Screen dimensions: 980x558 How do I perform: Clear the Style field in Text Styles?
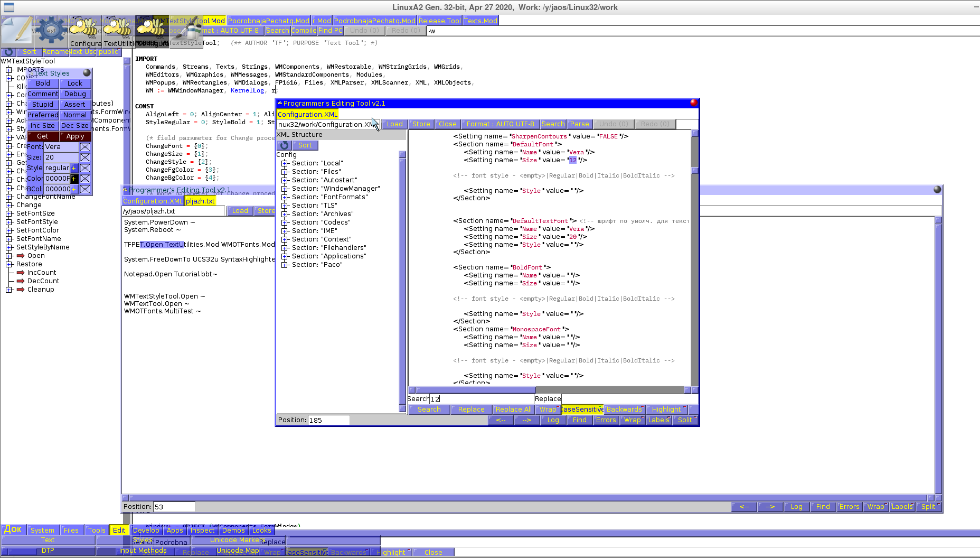(85, 168)
